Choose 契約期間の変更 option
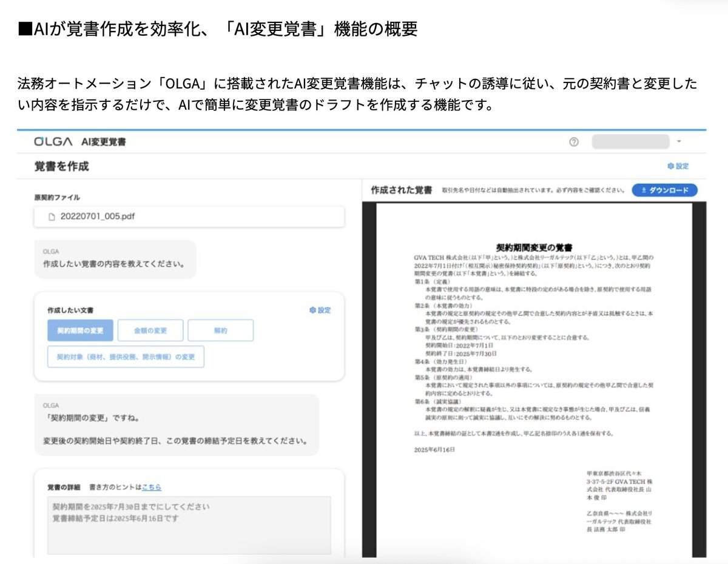This screenshot has width=728, height=564. coord(80,331)
